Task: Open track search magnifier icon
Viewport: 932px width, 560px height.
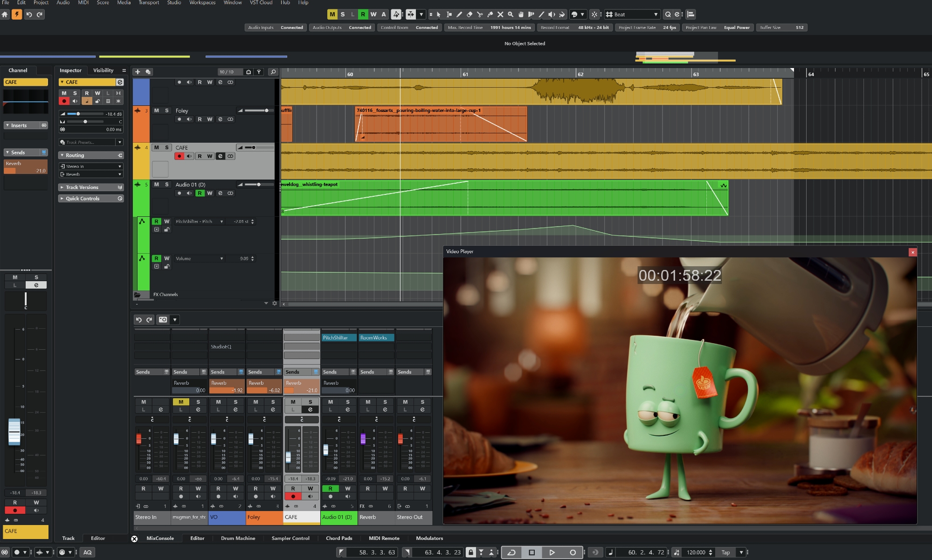Action: 273,72
